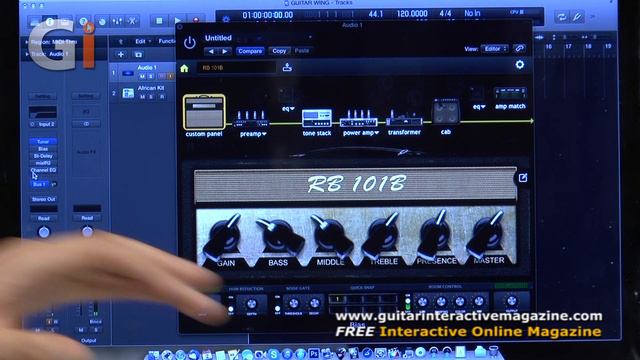Click the add track plus button
This screenshot has width=640, height=360.
coord(121,54)
